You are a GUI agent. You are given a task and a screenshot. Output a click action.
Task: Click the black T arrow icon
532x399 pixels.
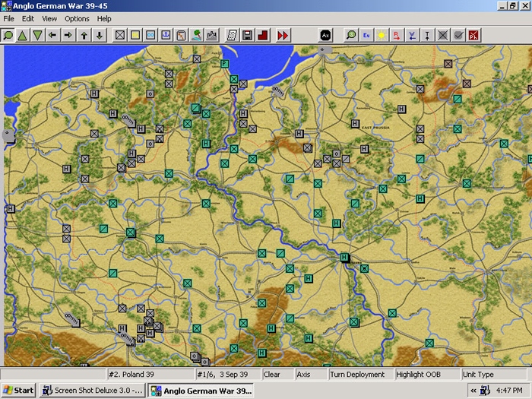click(427, 35)
